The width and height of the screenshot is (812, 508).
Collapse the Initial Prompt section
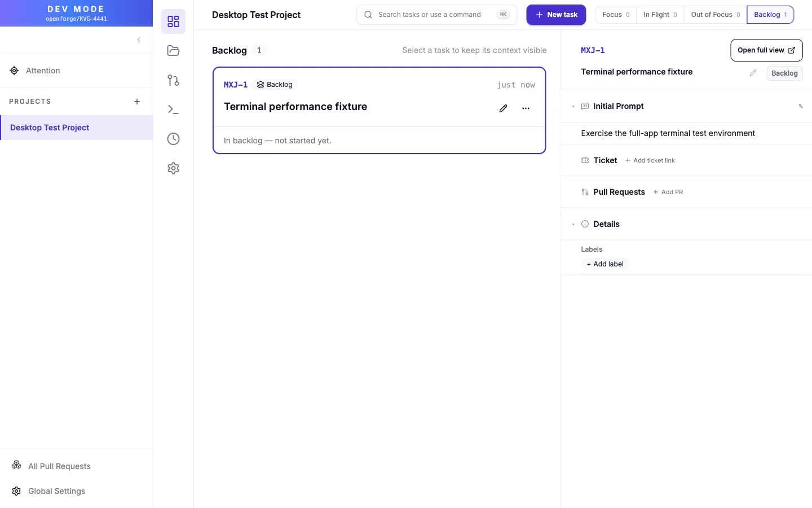coord(573,107)
